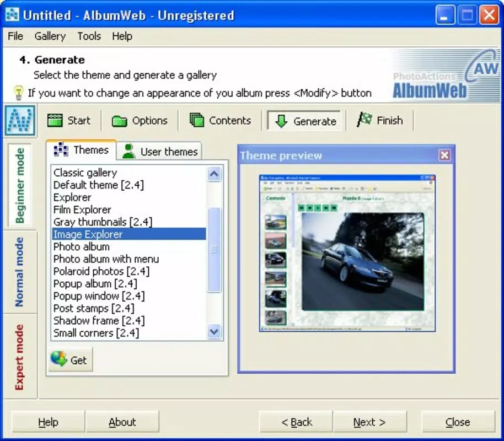Image resolution: width=504 pixels, height=441 pixels.
Task: Click the Themes tab grid icon
Action: pos(61,149)
